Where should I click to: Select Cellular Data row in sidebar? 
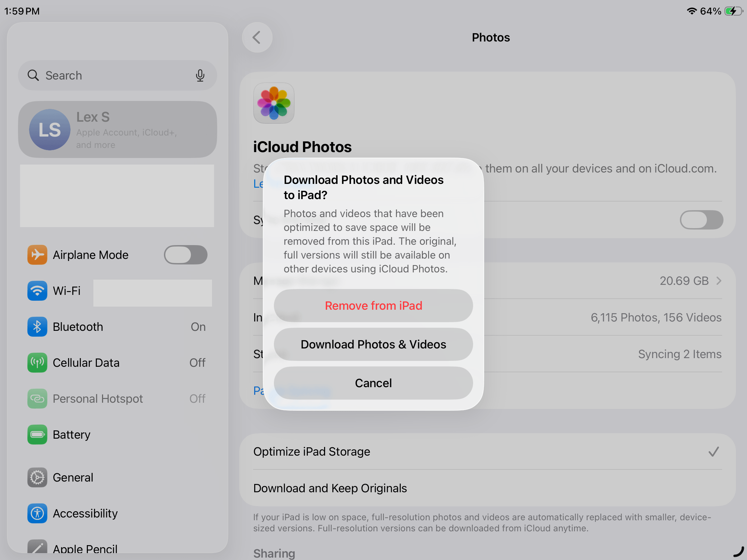(x=118, y=363)
